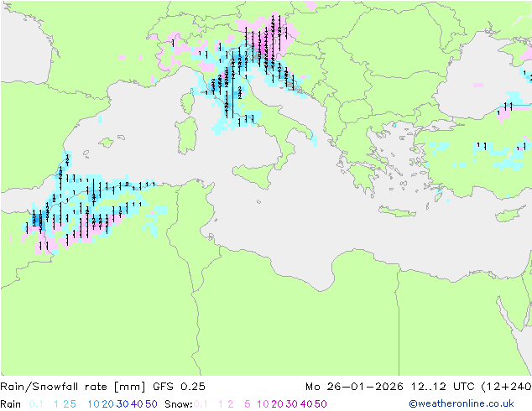The width and height of the screenshot is (532, 411).
Task: Click the Snow legend value 40
Action: tap(306, 404)
